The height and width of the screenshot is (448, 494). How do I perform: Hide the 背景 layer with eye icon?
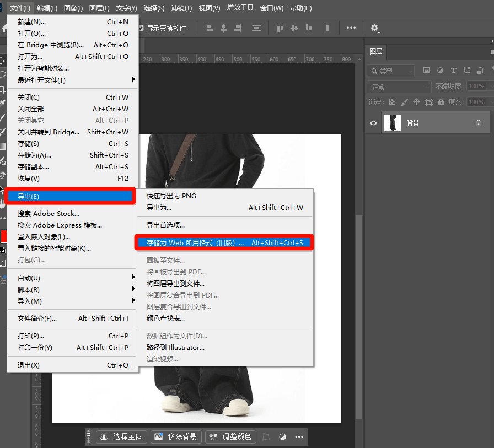[373, 123]
